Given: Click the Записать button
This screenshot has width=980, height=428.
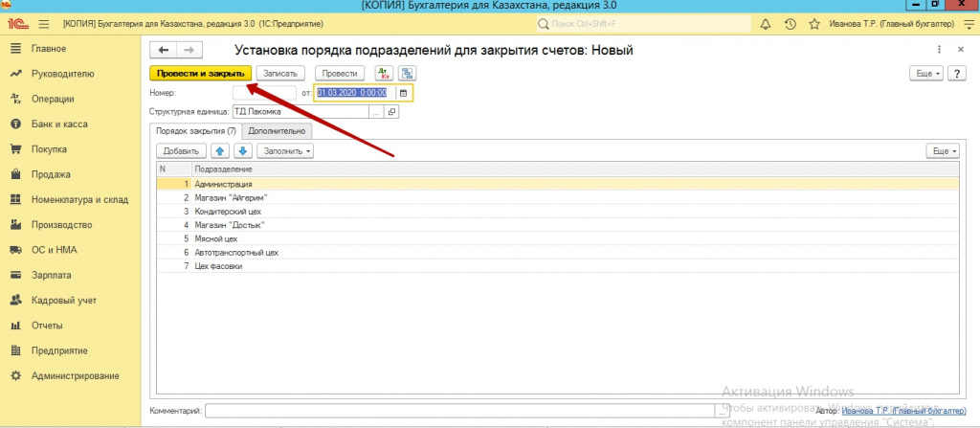Looking at the screenshot, I should click(280, 73).
